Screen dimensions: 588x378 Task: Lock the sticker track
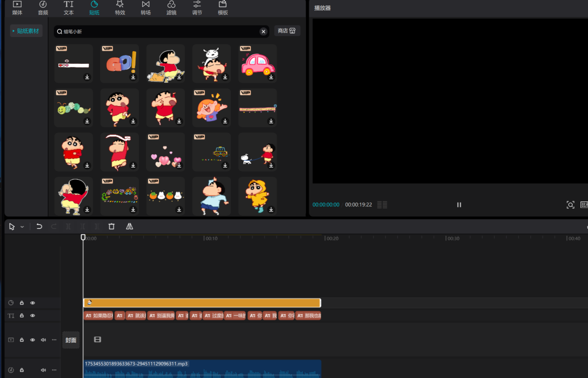22,303
